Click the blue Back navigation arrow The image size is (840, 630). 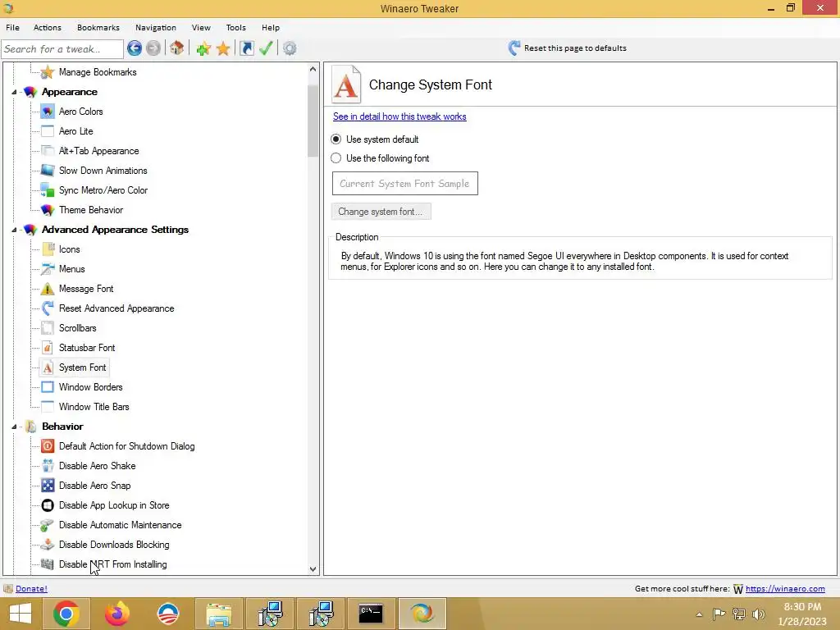(x=135, y=48)
